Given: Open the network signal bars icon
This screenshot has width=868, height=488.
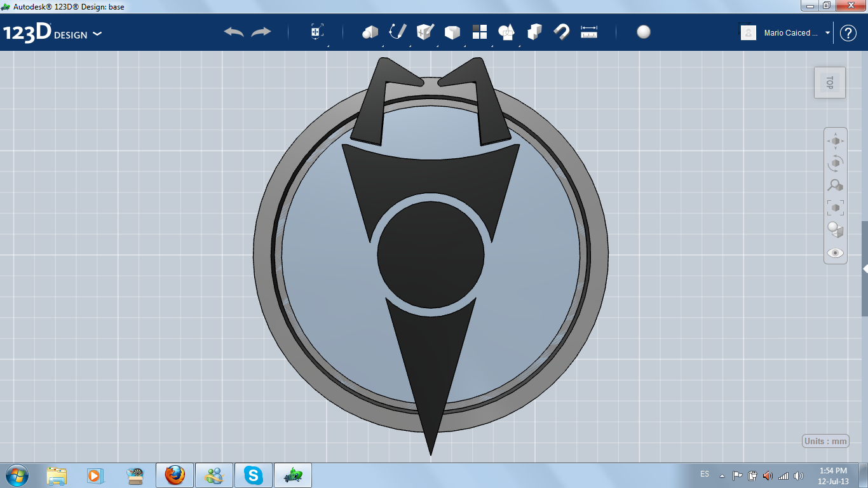Looking at the screenshot, I should (783, 475).
